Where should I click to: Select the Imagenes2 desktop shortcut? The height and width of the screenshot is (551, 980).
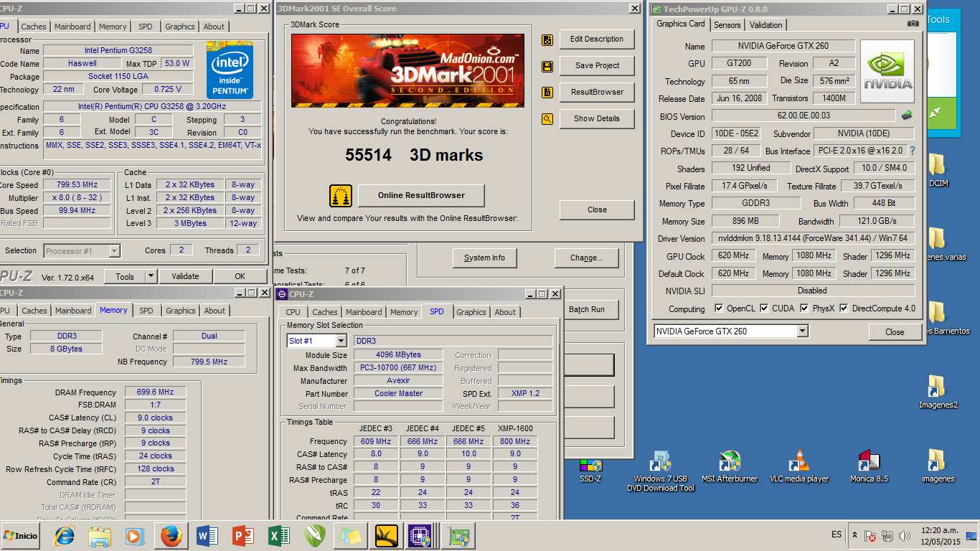pyautogui.click(x=938, y=392)
